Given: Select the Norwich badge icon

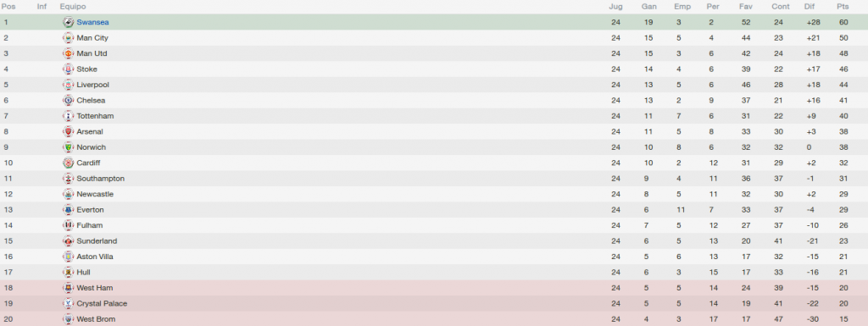Looking at the screenshot, I should pos(68,147).
